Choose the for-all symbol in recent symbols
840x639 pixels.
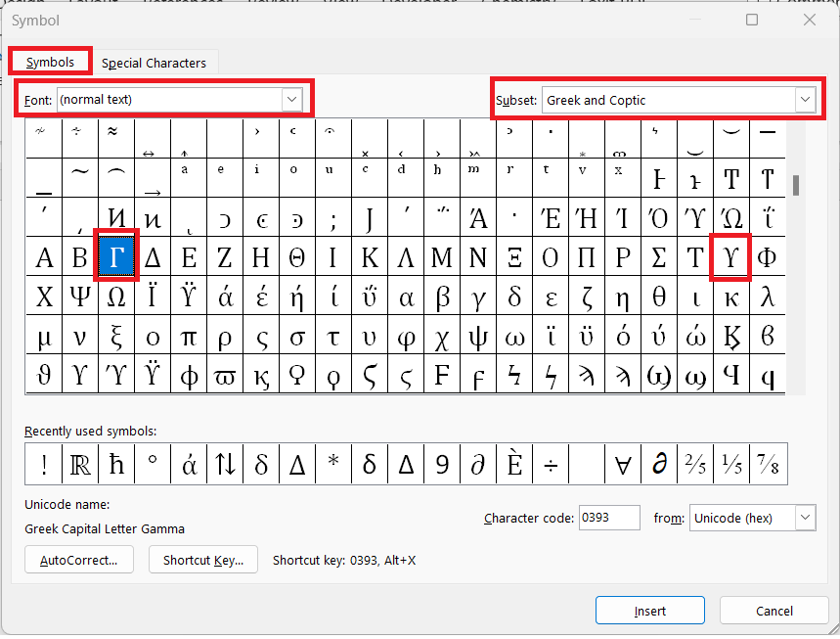[x=623, y=464]
